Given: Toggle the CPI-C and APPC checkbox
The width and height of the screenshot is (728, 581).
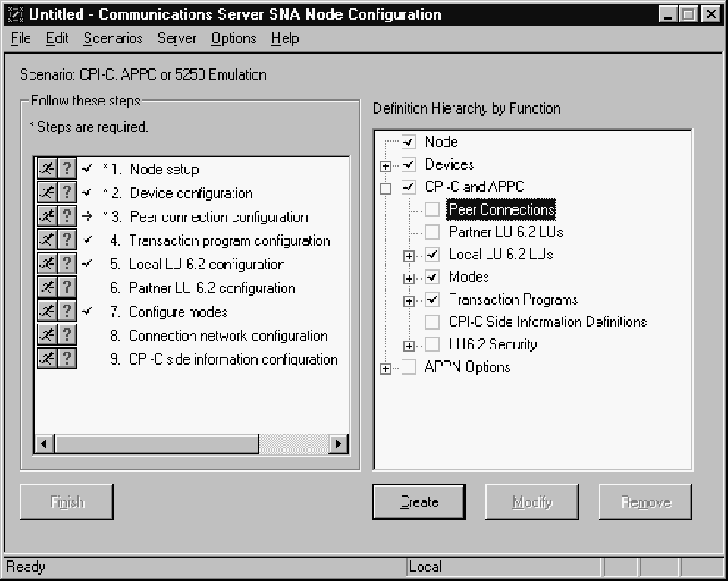Looking at the screenshot, I should pyautogui.click(x=409, y=187).
